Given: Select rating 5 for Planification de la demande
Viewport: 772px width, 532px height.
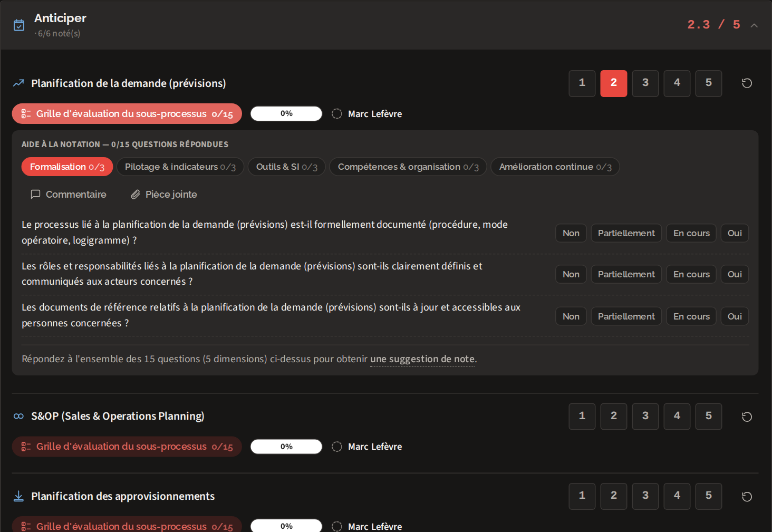Looking at the screenshot, I should click(x=709, y=83).
